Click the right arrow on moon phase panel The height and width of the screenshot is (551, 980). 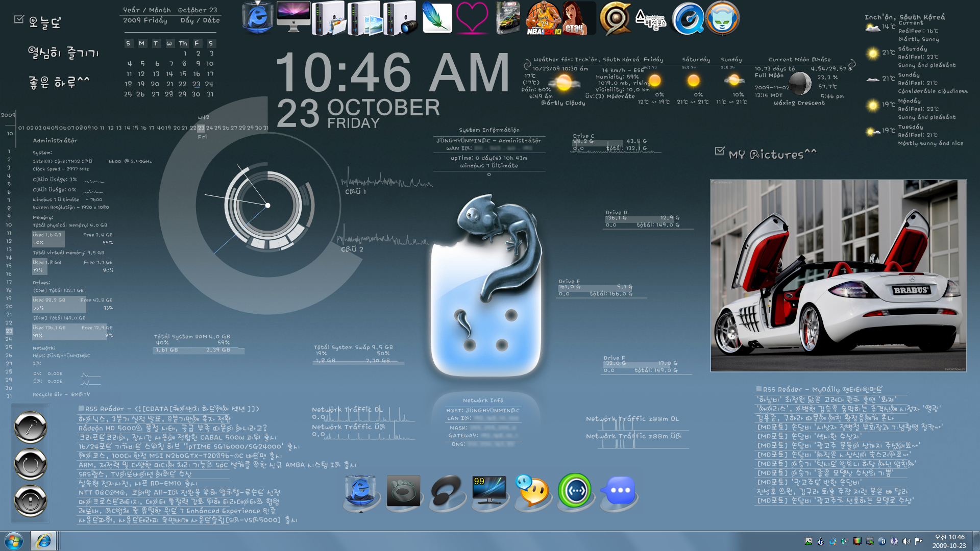click(x=852, y=65)
